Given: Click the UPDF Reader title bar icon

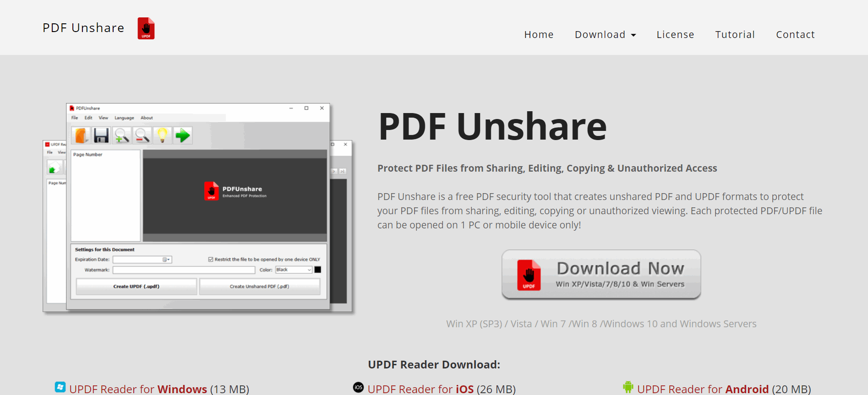Looking at the screenshot, I should [48, 145].
